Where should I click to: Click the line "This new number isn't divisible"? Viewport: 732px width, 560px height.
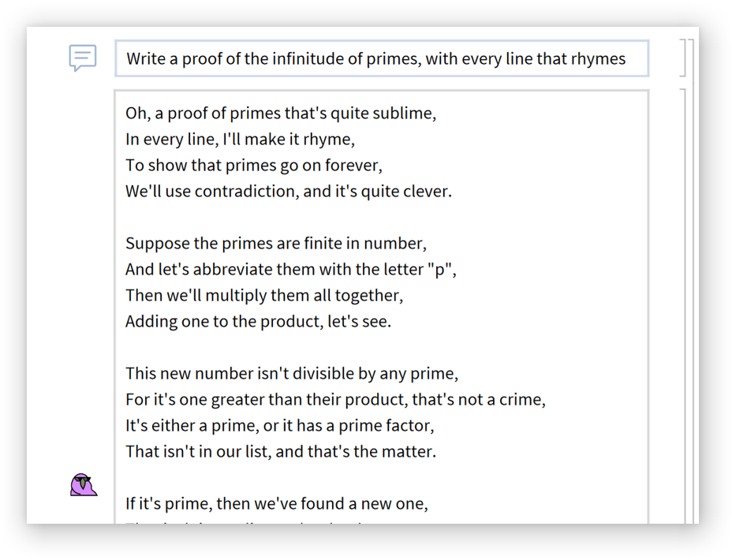tap(291, 373)
